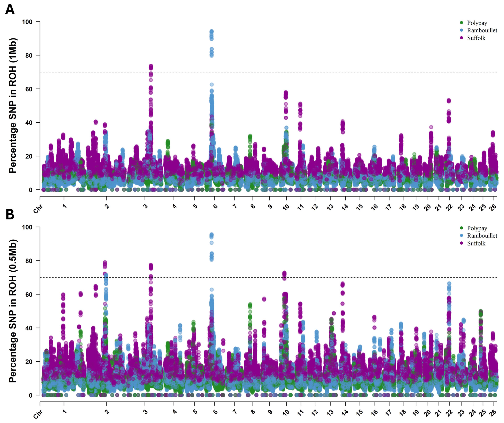Click the purple Suffolk legend dot in panel A
The height and width of the screenshot is (423, 504).
[461, 38]
